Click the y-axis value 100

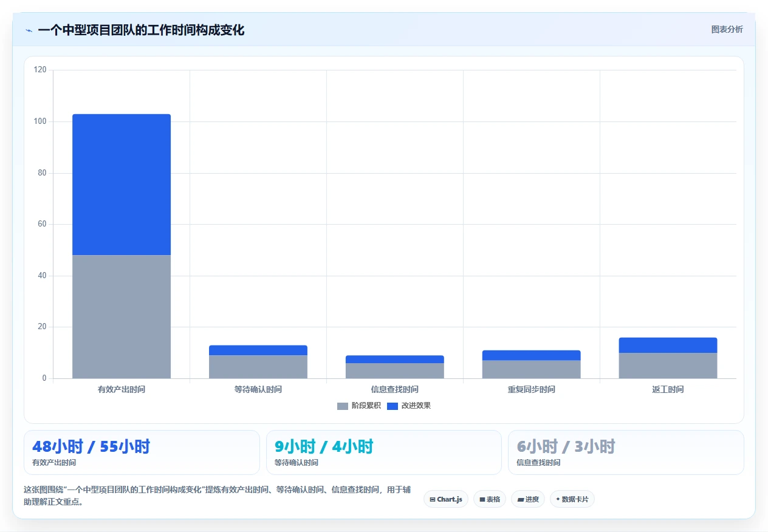pyautogui.click(x=41, y=121)
